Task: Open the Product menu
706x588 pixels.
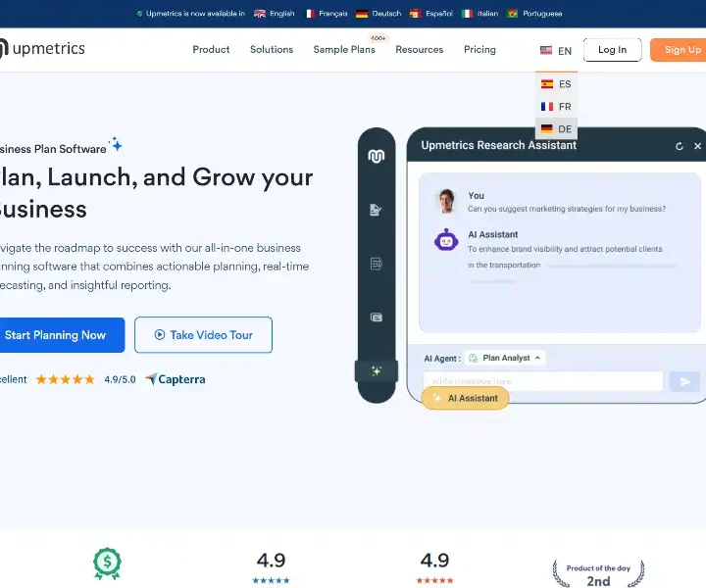Action: (x=211, y=49)
